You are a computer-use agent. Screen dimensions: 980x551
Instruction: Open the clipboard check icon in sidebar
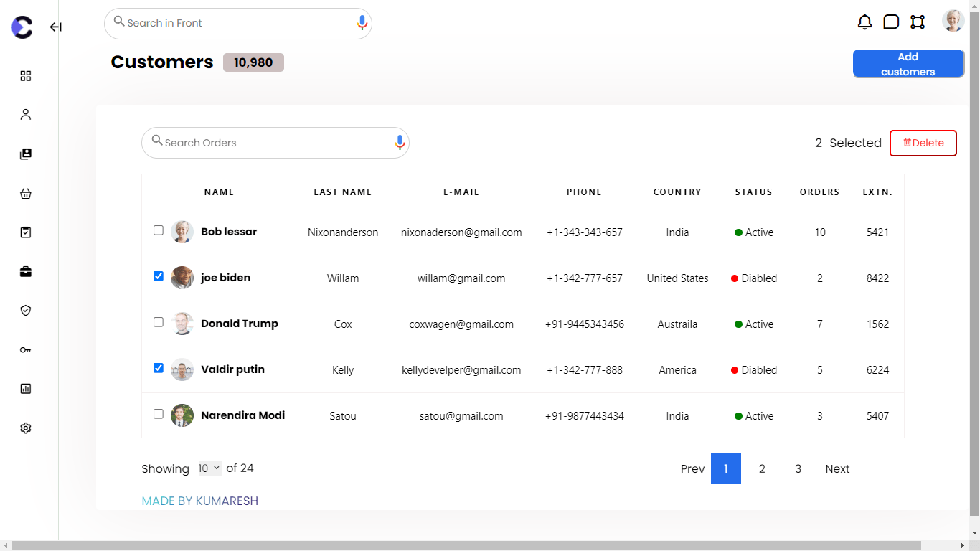point(26,232)
